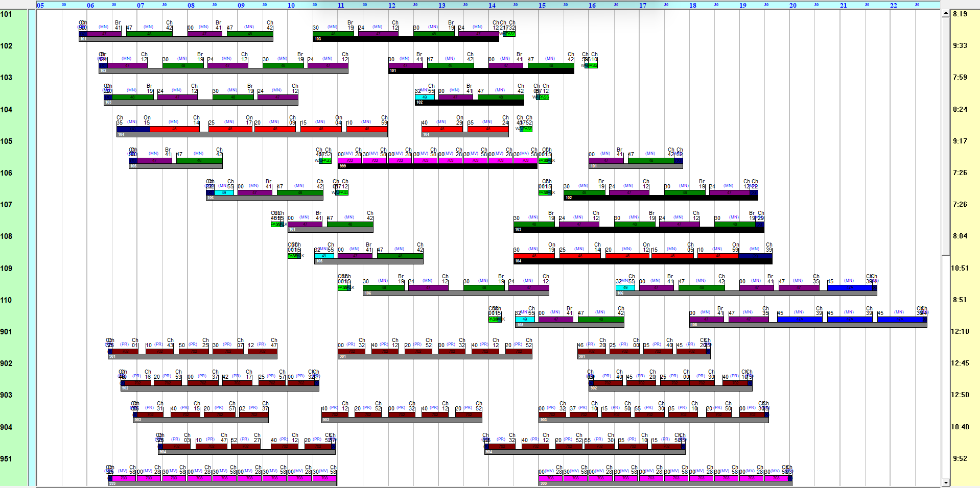Viewport: 980px width, 488px height.
Task: Select row label 951
Action: coord(6,459)
